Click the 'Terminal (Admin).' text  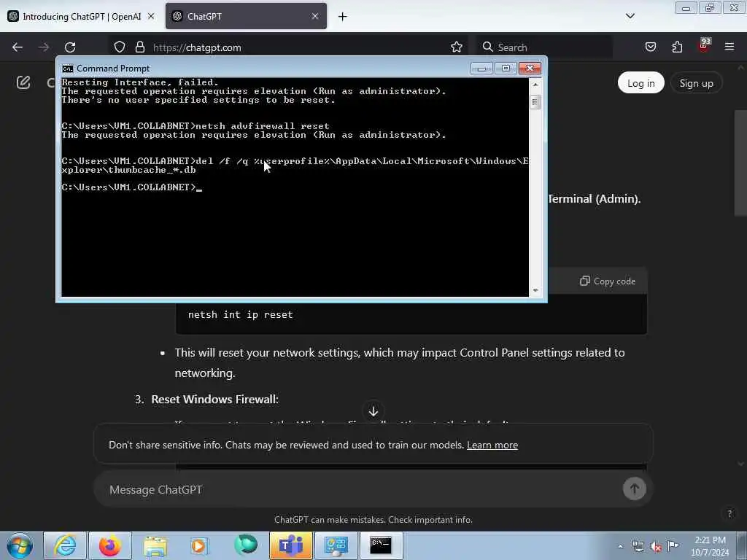tap(594, 198)
